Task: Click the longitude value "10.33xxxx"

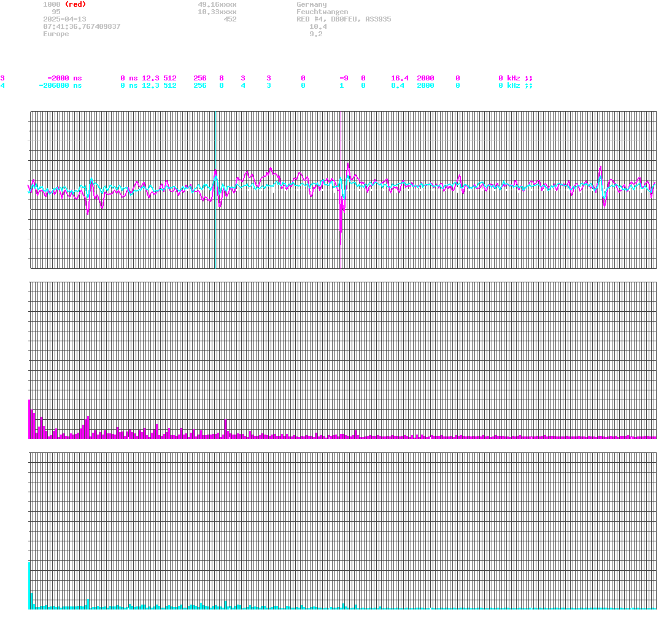Action: coord(217,12)
